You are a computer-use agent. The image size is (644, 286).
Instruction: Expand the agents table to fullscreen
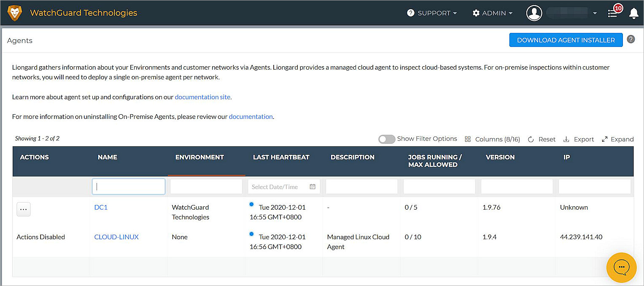[x=617, y=139]
